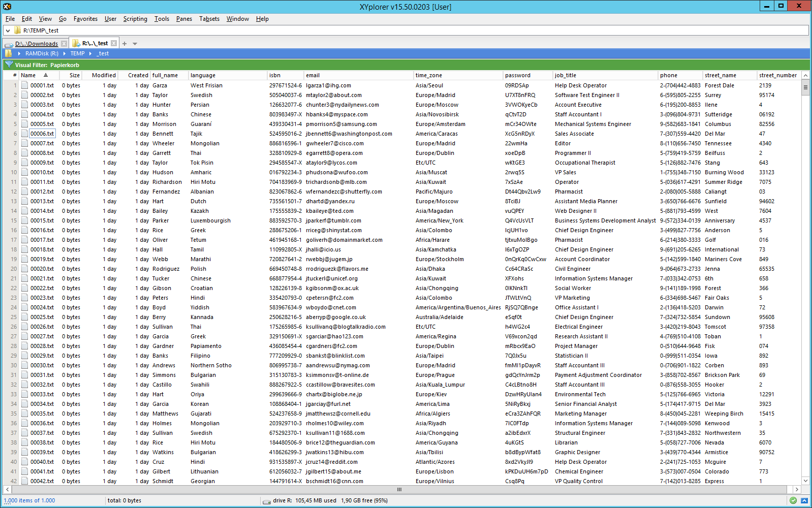Click the horizontal scrollbar thumb
This screenshot has height=508, width=812.
[399, 490]
